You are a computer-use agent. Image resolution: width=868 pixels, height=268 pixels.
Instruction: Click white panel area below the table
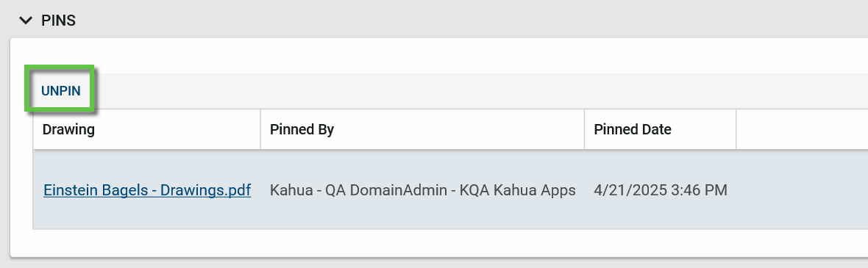[x=439, y=243]
